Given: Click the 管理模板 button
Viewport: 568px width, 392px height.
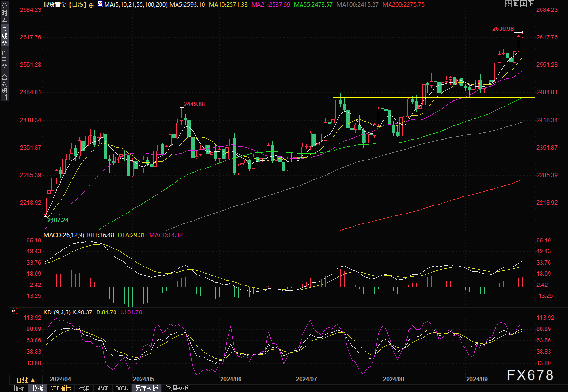Looking at the screenshot, I should [177, 388].
